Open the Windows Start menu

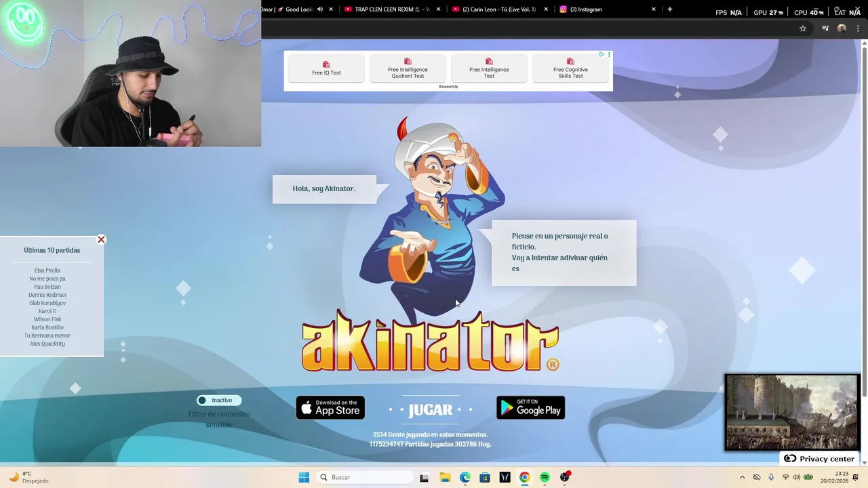[x=304, y=477]
